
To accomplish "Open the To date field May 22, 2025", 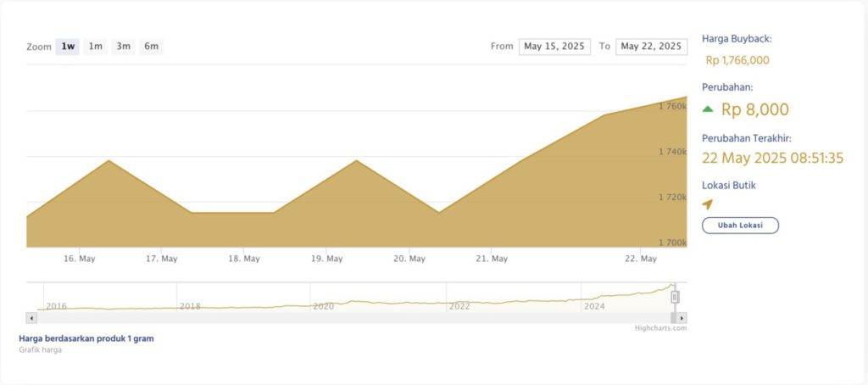I will point(651,47).
